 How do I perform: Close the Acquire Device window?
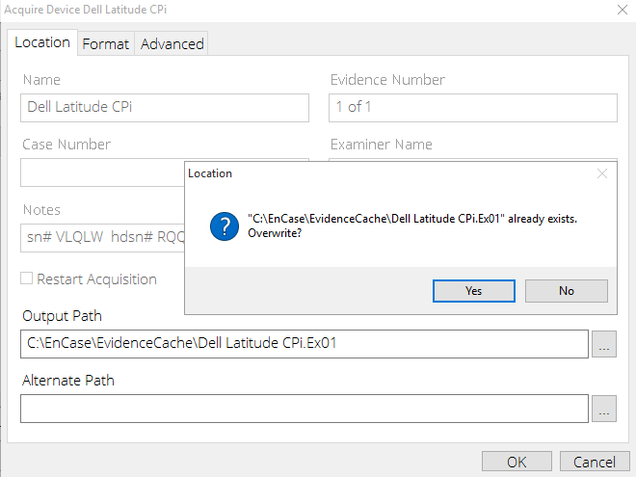612,11
